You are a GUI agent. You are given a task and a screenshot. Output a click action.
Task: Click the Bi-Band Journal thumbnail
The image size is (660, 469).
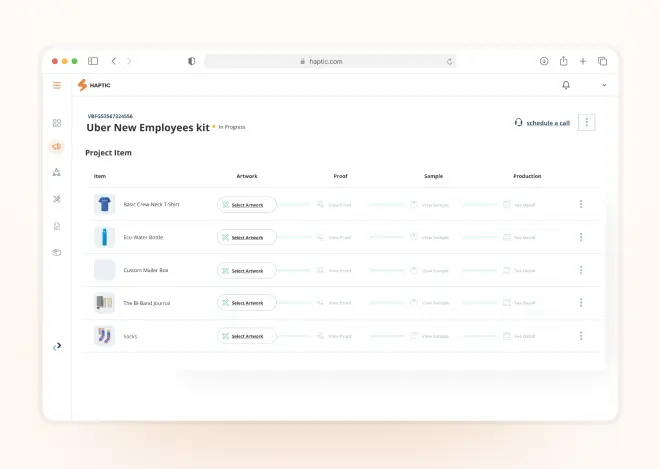[104, 303]
